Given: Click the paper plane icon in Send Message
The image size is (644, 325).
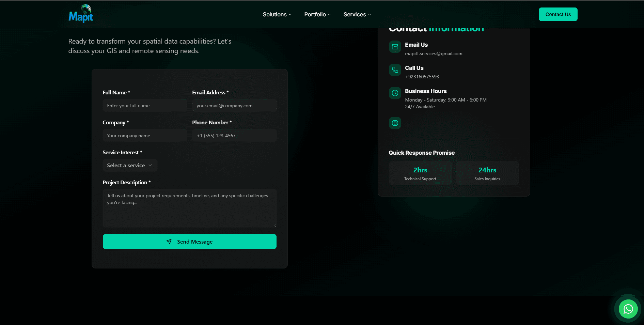Looking at the screenshot, I should coord(169,242).
